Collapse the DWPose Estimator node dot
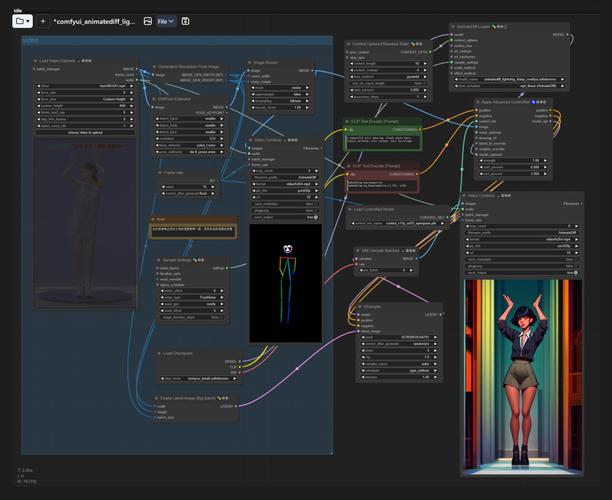612x500 pixels. tap(155, 99)
